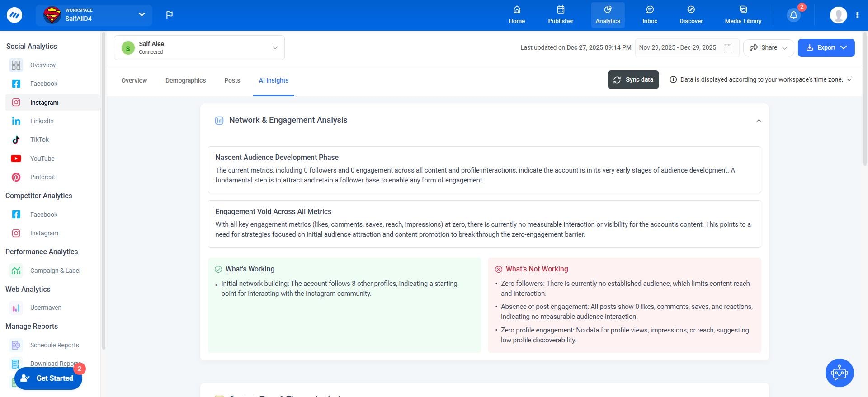The height and width of the screenshot is (397, 868).
Task: Select Instagram under Social Analytics
Action: 52,103
